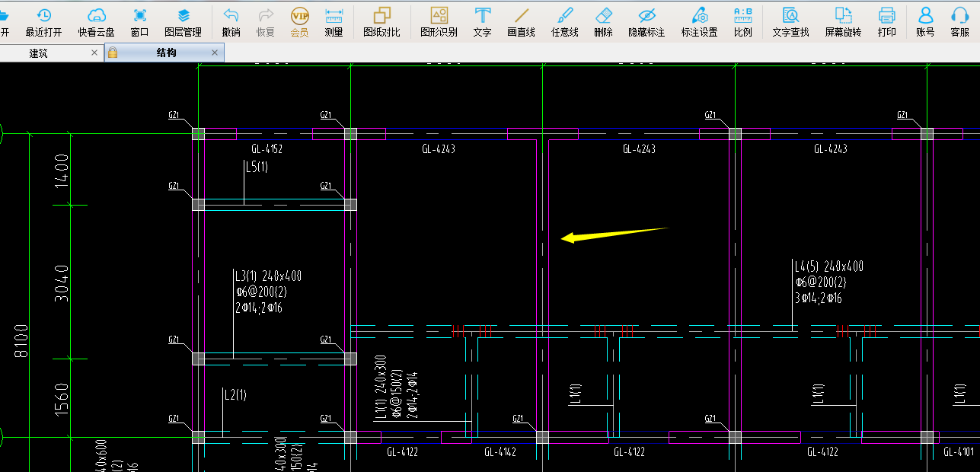Select the freehand line tool (任意线)

click(564, 21)
